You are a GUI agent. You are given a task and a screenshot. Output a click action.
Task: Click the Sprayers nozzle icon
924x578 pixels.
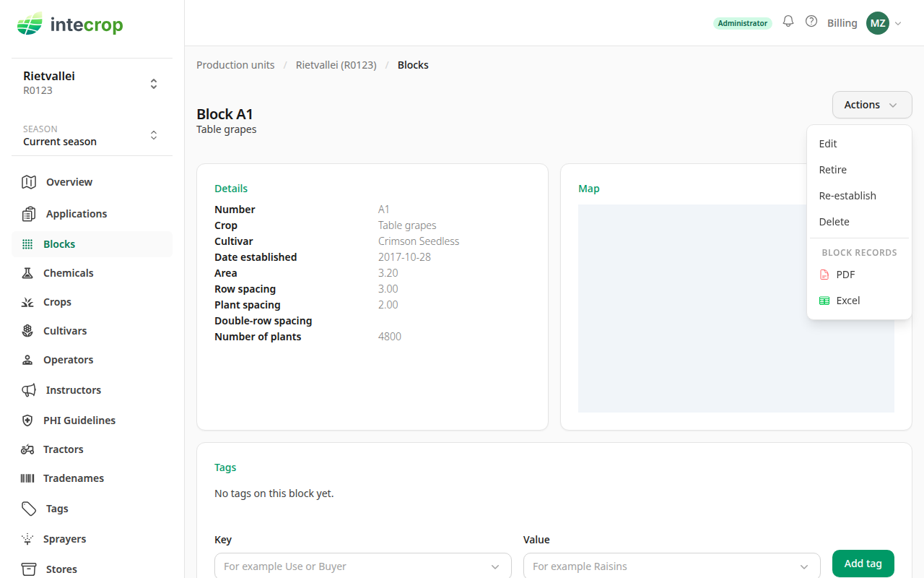[x=27, y=539]
